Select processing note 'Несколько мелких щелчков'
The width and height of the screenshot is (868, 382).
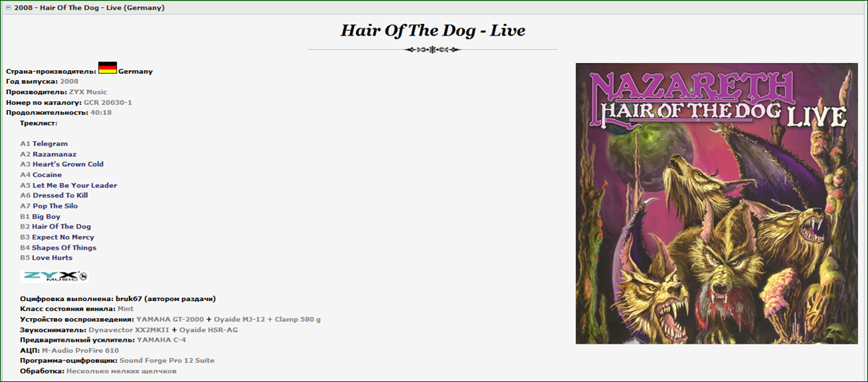click(122, 371)
